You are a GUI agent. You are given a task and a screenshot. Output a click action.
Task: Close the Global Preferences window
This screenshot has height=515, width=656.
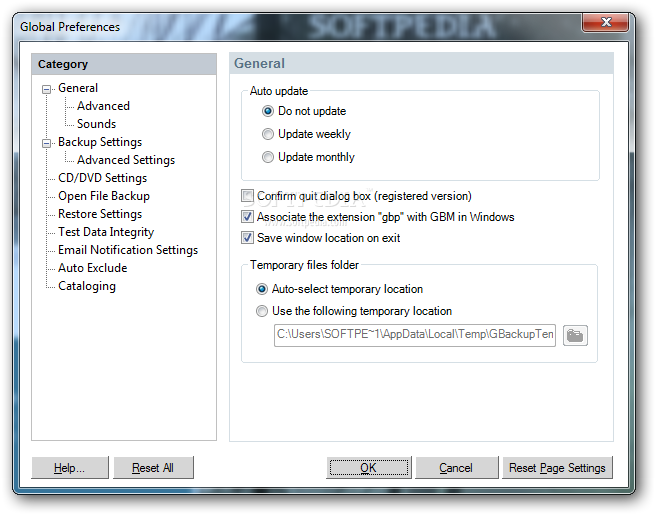[605, 22]
